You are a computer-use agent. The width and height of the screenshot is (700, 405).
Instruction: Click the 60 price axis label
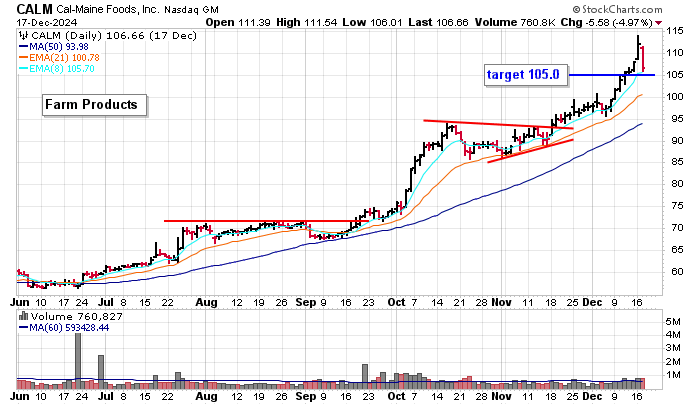677,271
